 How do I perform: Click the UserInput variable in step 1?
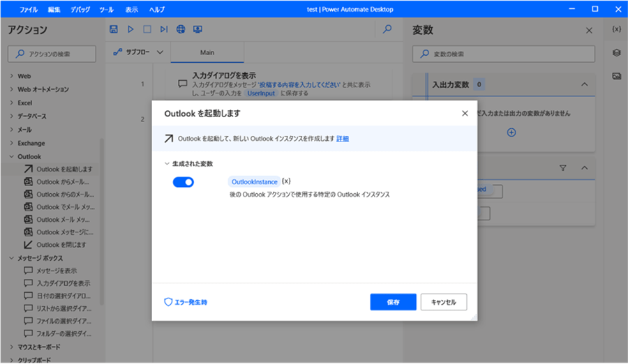261,93
